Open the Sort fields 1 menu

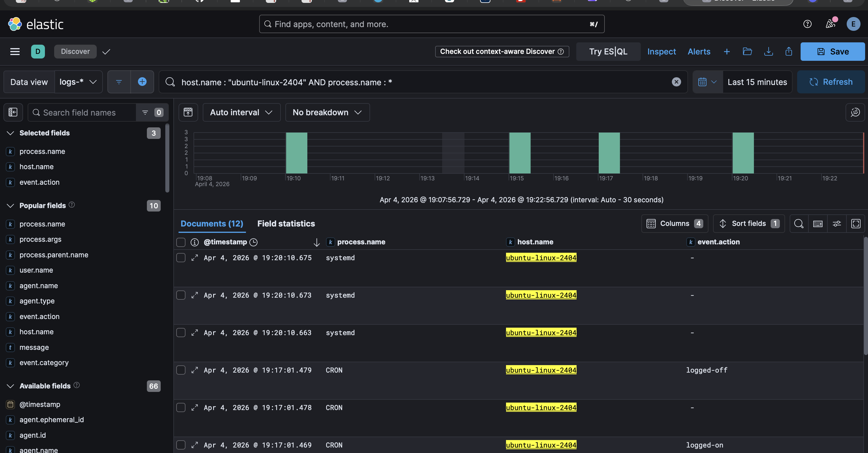749,223
